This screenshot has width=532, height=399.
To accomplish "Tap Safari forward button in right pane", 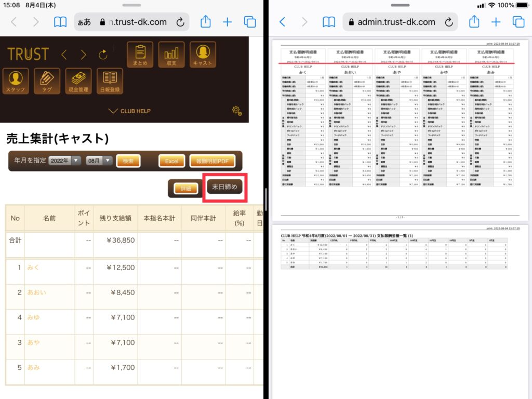I will coord(304,22).
